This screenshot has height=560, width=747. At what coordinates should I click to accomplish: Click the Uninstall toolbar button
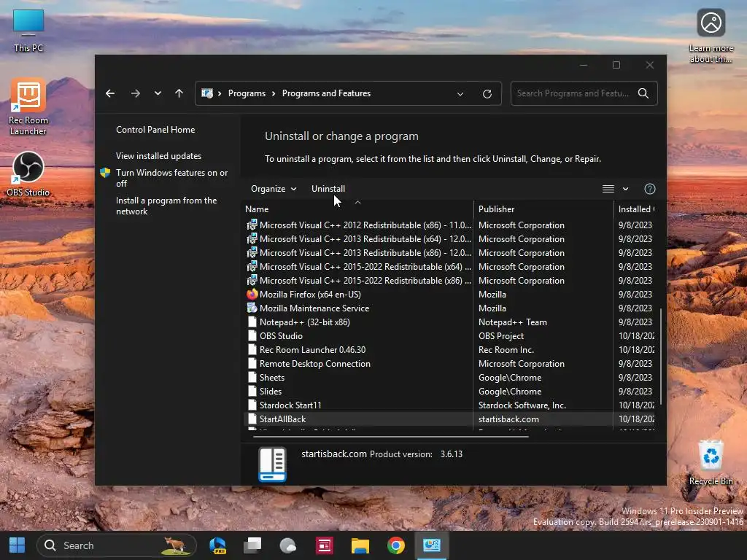[328, 189]
